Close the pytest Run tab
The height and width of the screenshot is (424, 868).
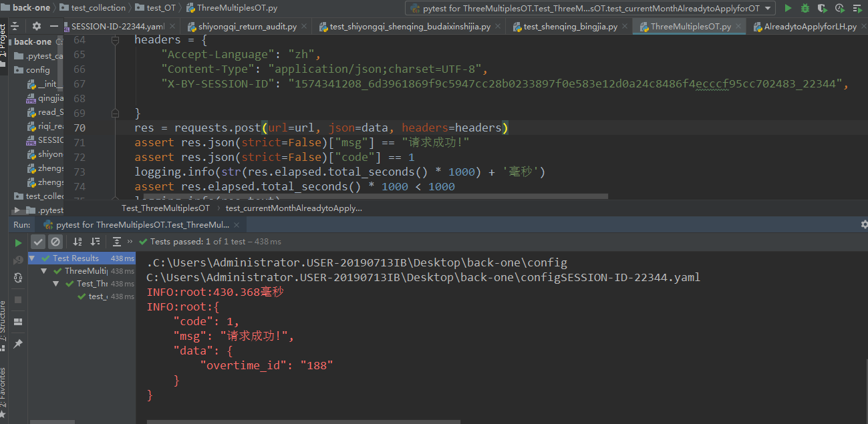[x=237, y=226]
